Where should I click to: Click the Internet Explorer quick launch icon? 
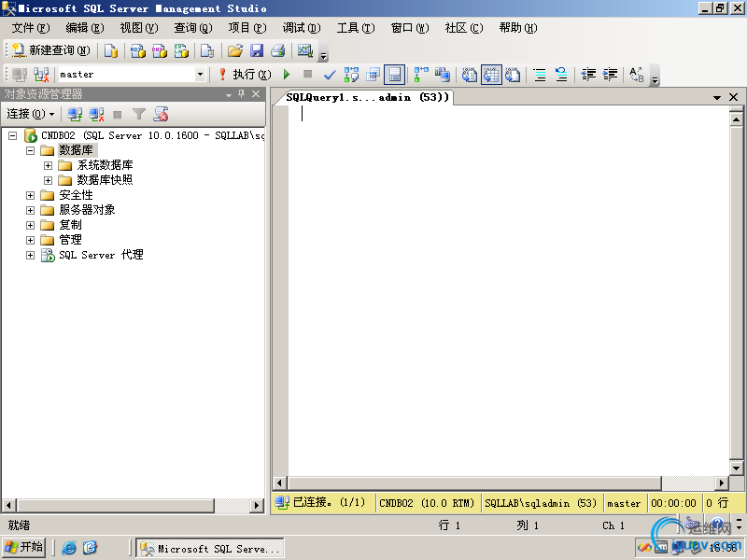coord(69,548)
